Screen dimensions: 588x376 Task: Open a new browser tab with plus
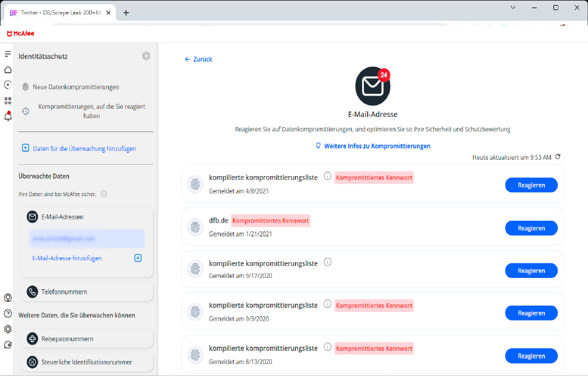(x=126, y=13)
